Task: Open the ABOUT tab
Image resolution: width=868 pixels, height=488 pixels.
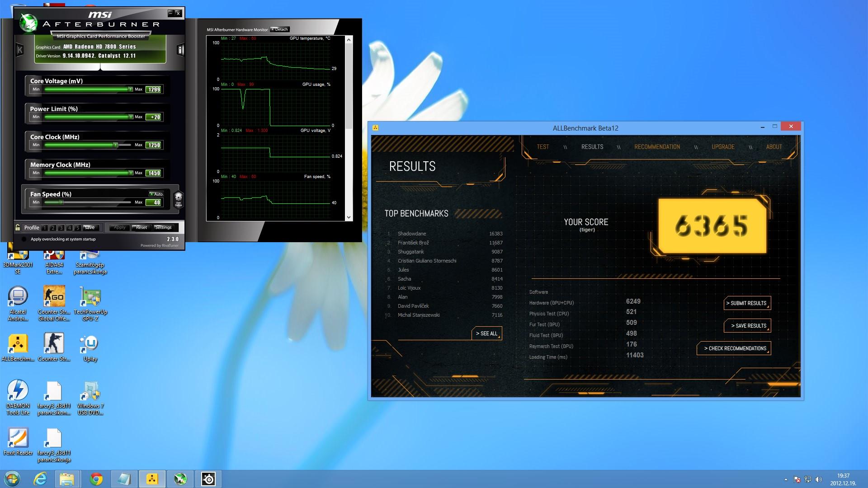Action: coord(774,147)
